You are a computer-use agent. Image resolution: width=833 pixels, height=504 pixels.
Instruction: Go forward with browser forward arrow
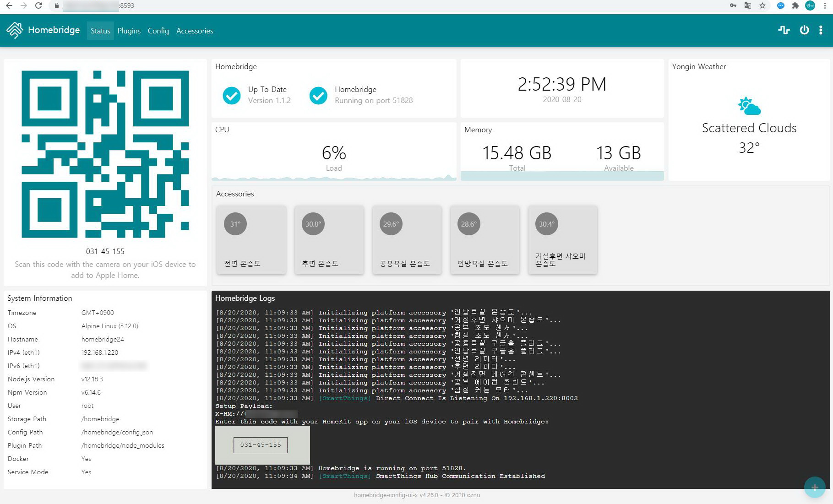[24, 5]
